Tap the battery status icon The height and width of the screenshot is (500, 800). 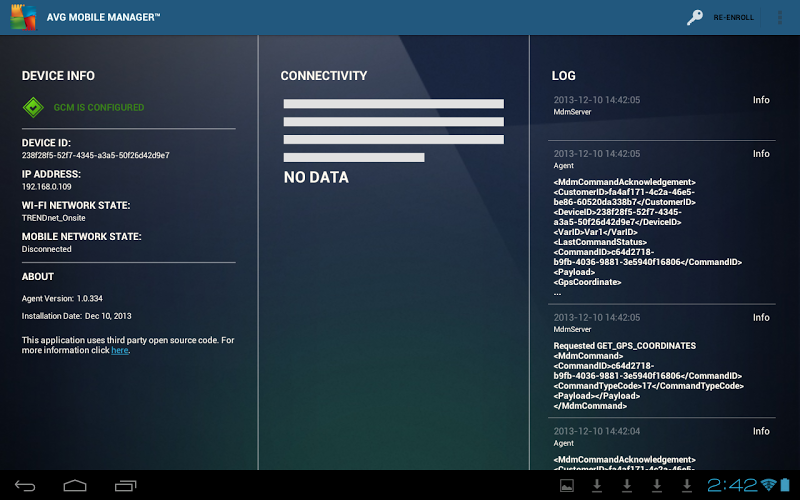[x=785, y=485]
